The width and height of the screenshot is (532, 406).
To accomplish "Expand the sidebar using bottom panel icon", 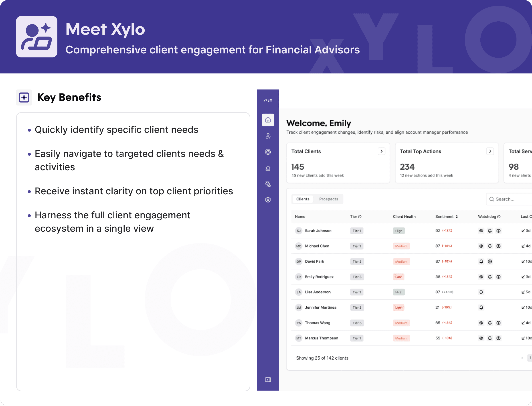I will pos(268,380).
